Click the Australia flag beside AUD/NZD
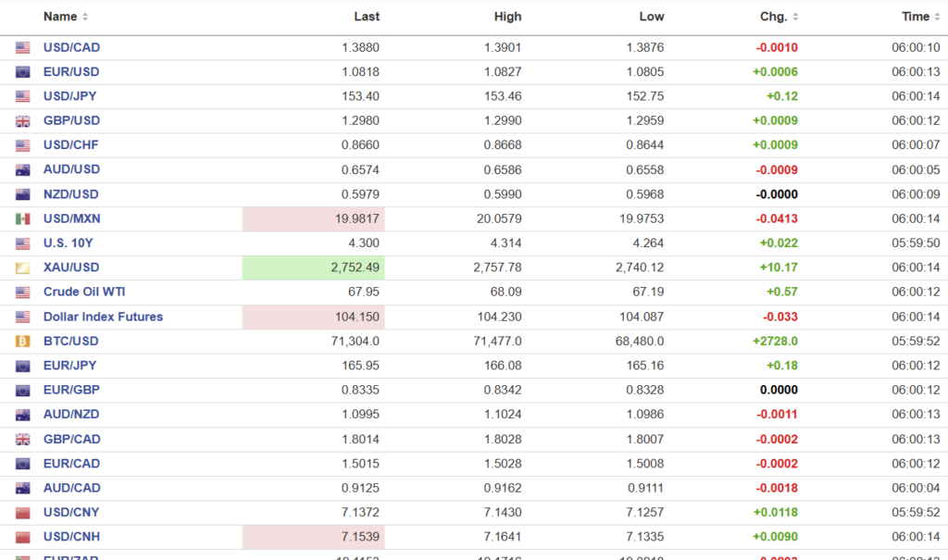 (22, 415)
